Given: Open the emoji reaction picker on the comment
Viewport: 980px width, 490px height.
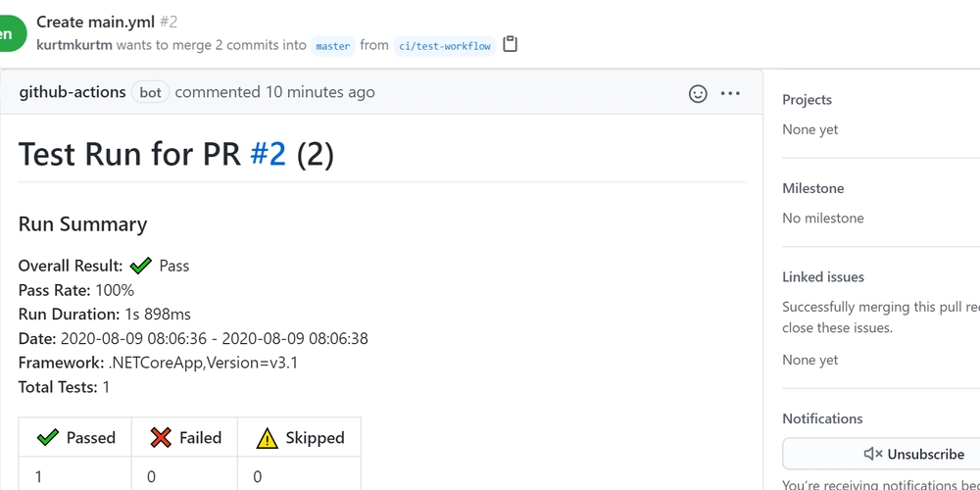Looking at the screenshot, I should click(698, 94).
